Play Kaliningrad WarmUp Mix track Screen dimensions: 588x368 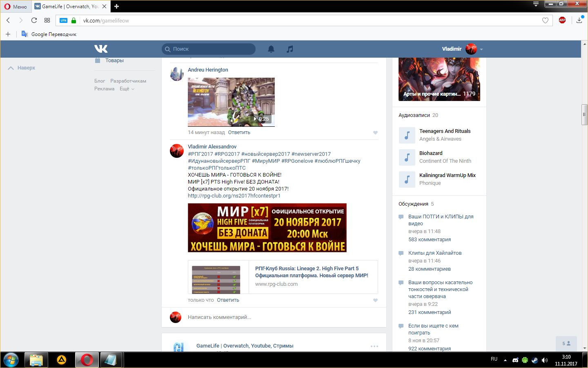pyautogui.click(x=407, y=180)
